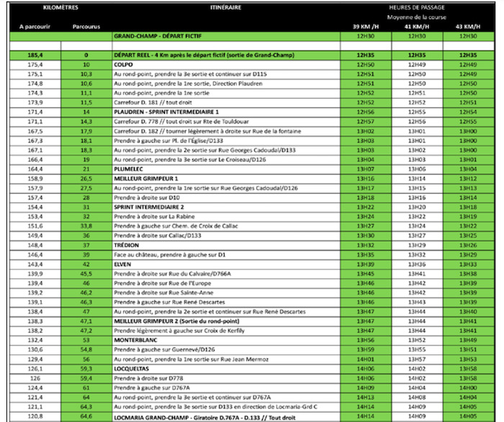Image resolution: width=504 pixels, height=422 pixels.
Task: Select the LOCQUELTAS row label
Action: (x=226, y=369)
